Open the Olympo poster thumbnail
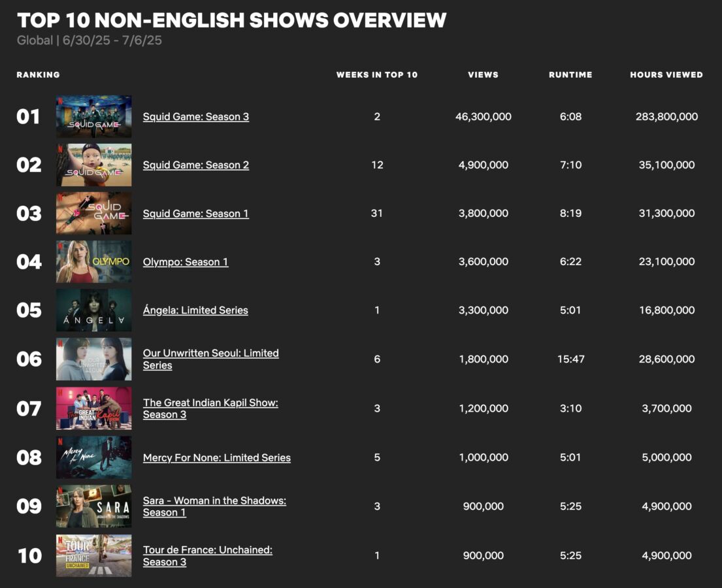The height and width of the screenshot is (588, 722). pos(94,261)
